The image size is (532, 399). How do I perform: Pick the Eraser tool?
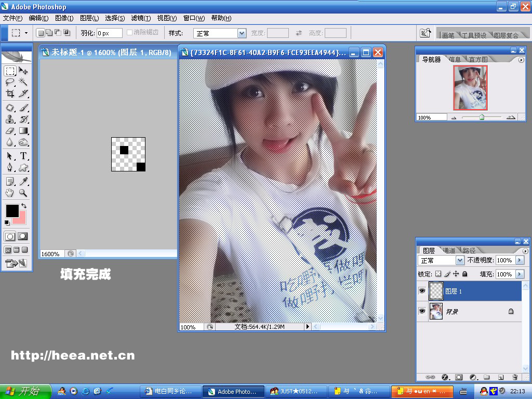tap(10, 131)
